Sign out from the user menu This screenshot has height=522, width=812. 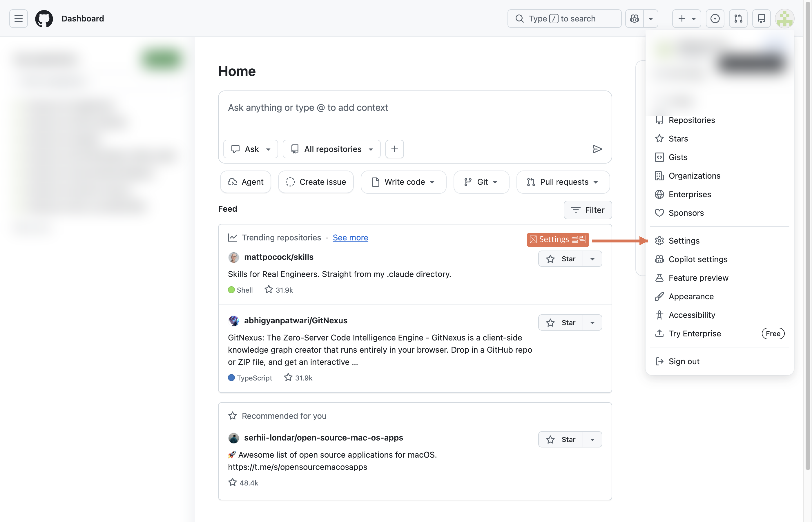point(720,361)
